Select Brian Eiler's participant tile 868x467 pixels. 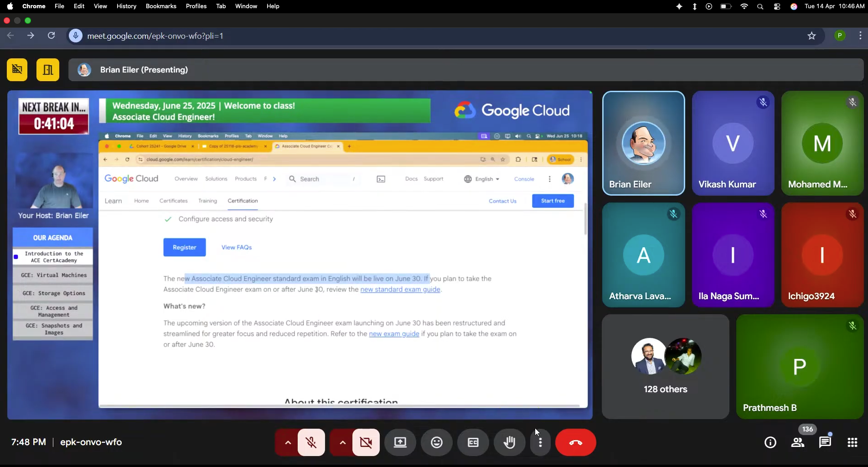point(644,143)
